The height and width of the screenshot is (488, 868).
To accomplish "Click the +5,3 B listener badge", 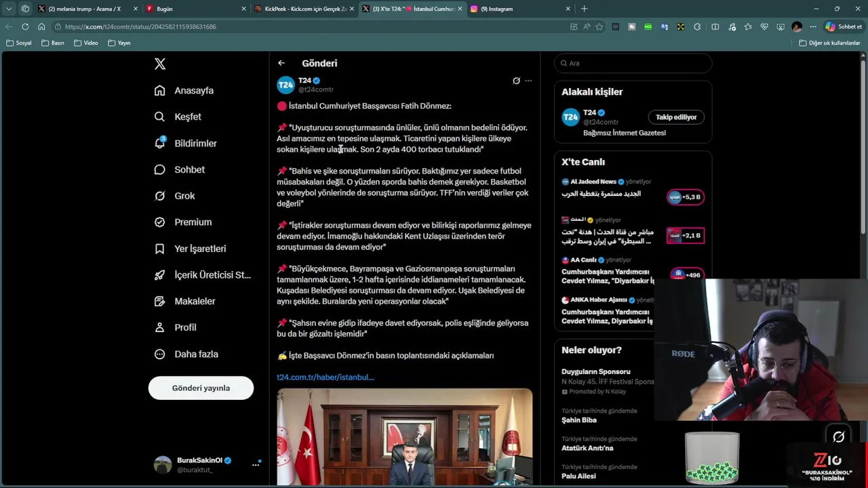I will (685, 197).
